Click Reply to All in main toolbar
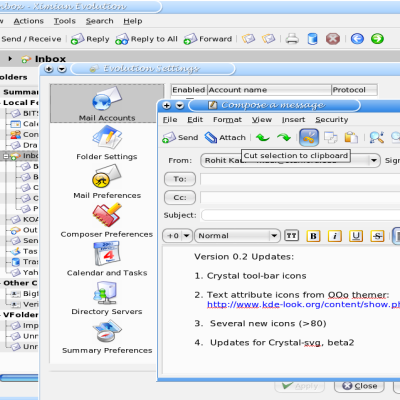The height and width of the screenshot is (400, 400). pyautogui.click(x=146, y=39)
